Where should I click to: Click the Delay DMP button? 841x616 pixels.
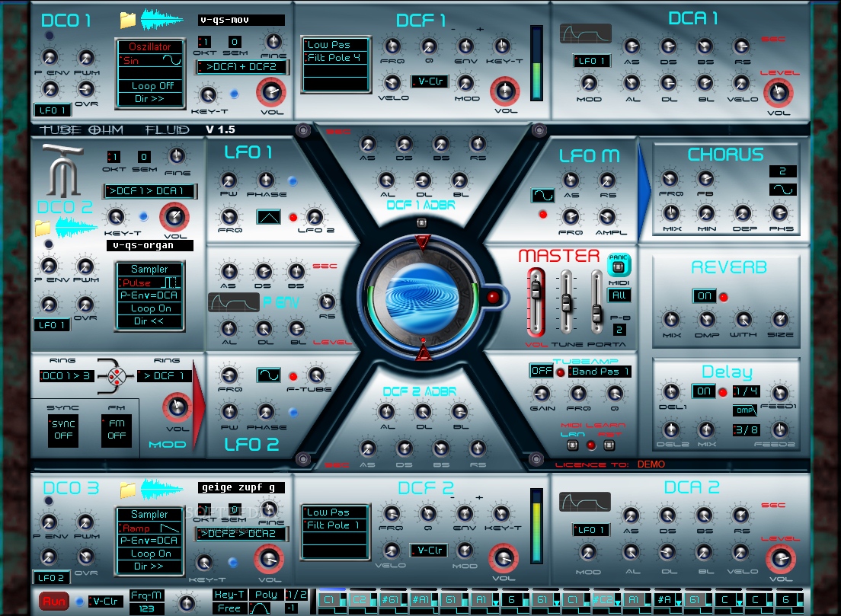click(744, 410)
